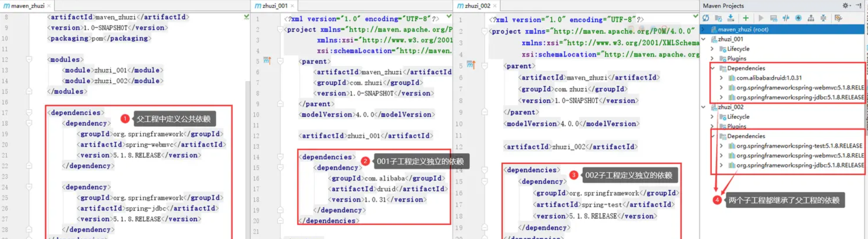This screenshot has height=239, width=868.
Task: Run the selected Maven build
Action: (761, 18)
